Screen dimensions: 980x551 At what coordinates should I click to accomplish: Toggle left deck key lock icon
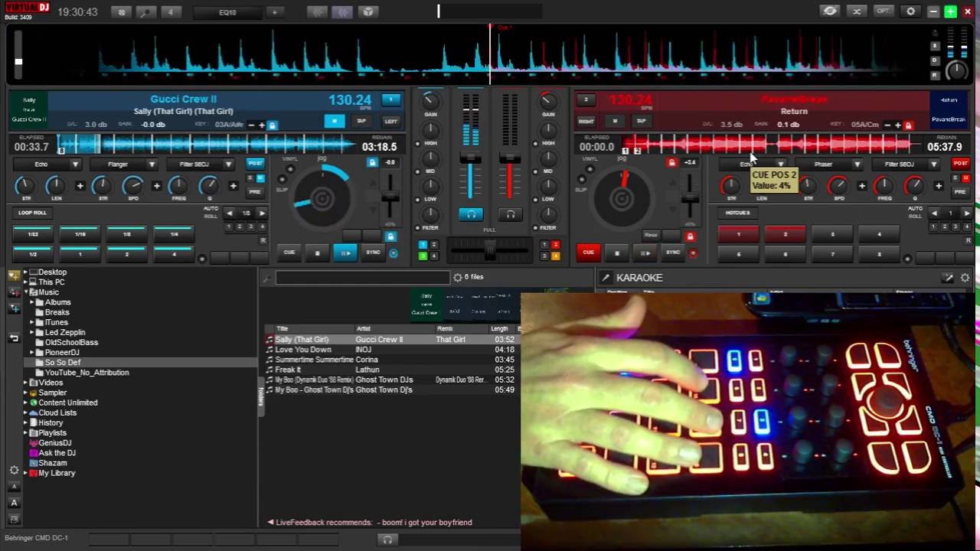(x=272, y=125)
